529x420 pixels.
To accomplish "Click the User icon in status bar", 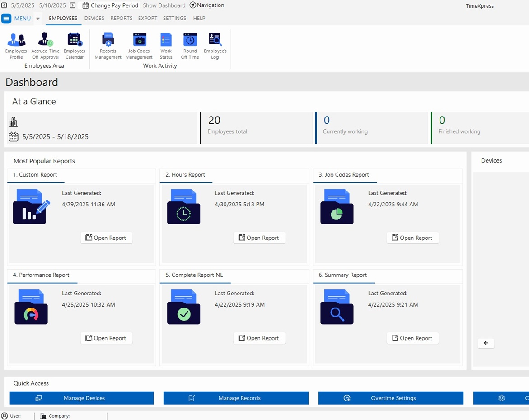I will tap(5, 416).
